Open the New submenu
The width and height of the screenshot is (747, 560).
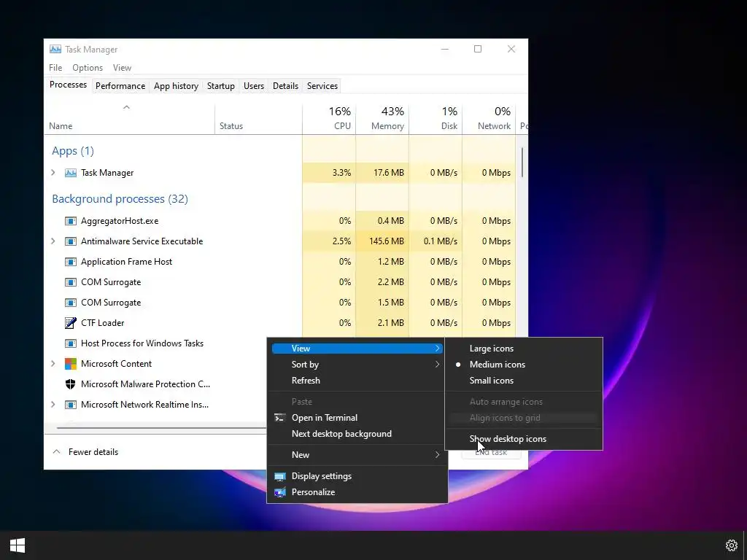(x=357, y=455)
